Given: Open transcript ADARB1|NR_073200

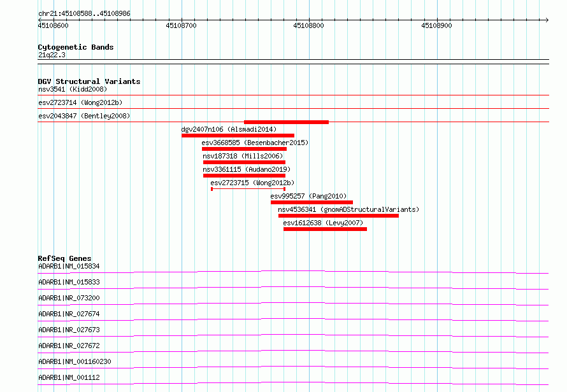Looking at the screenshot, I should pos(69,298).
